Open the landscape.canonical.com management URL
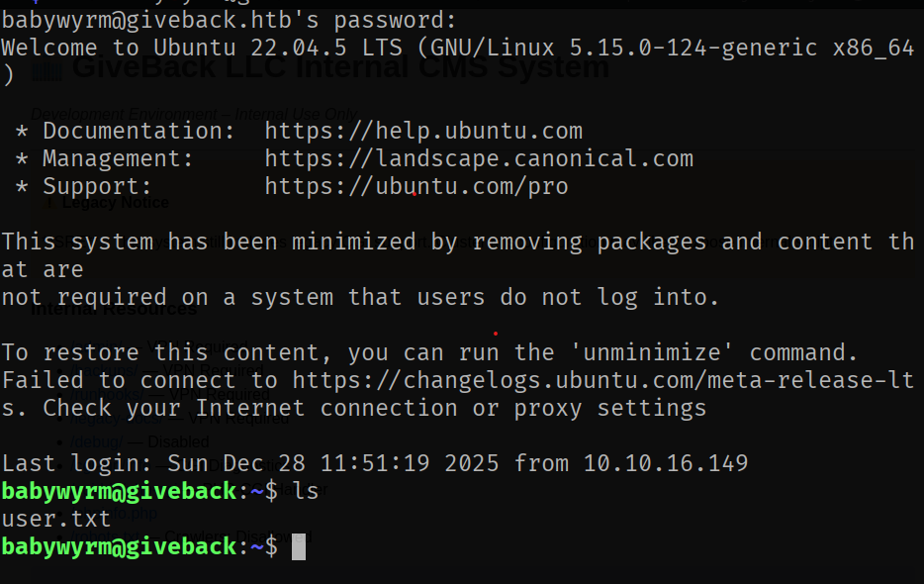Screen dimensions: 924x584 click(479, 158)
